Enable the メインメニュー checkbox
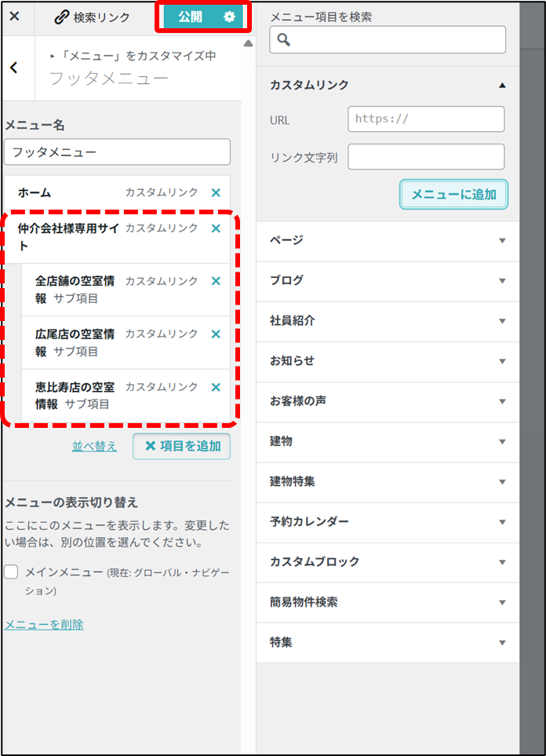The width and height of the screenshot is (546, 756). click(x=12, y=572)
